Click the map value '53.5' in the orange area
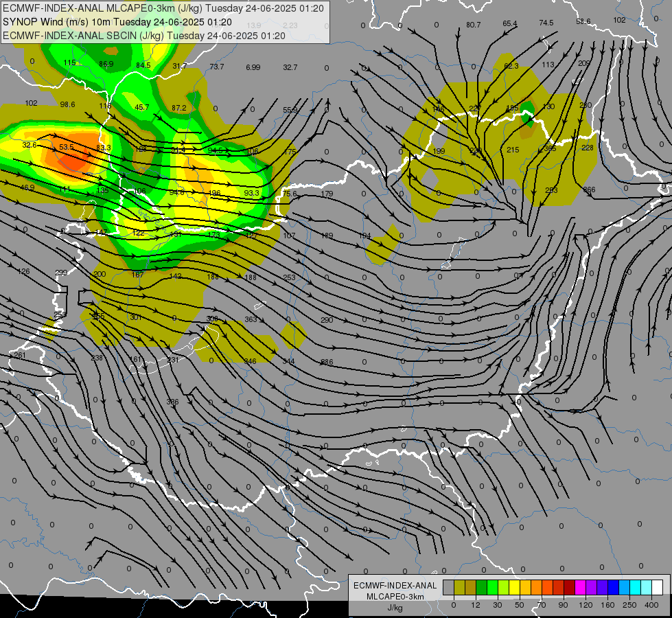Viewport: 672px width, 618px height. [x=67, y=147]
